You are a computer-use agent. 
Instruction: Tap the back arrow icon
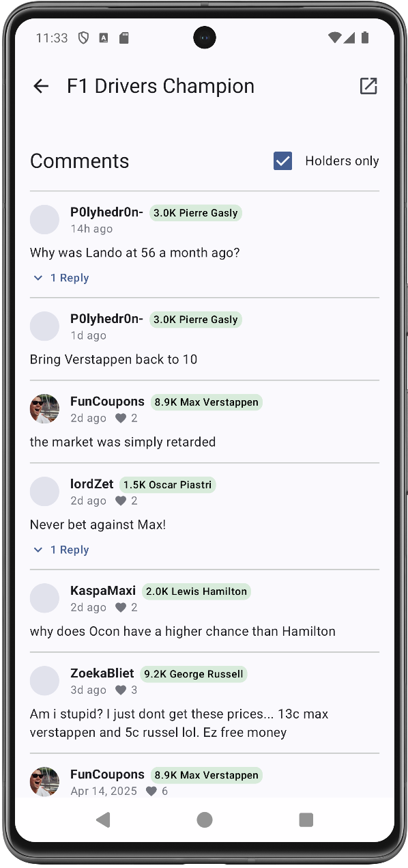(41, 86)
